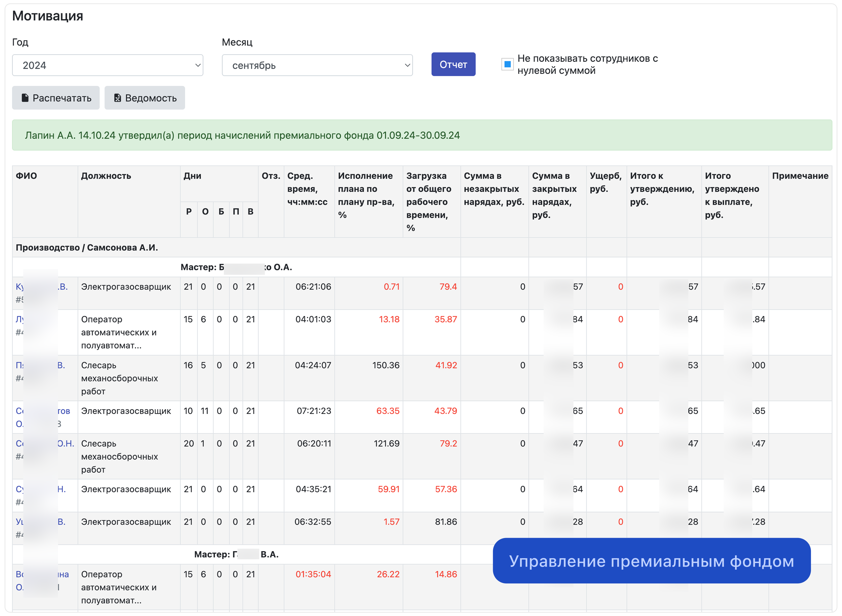Screen dimensions: 842x616
Task: Click the 35.87 workload percentage
Action: click(x=446, y=319)
